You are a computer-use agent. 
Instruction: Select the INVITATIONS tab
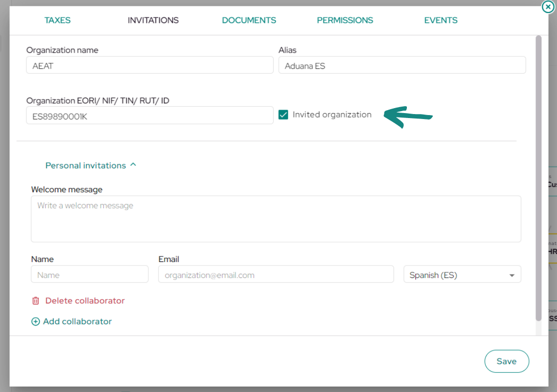[153, 20]
